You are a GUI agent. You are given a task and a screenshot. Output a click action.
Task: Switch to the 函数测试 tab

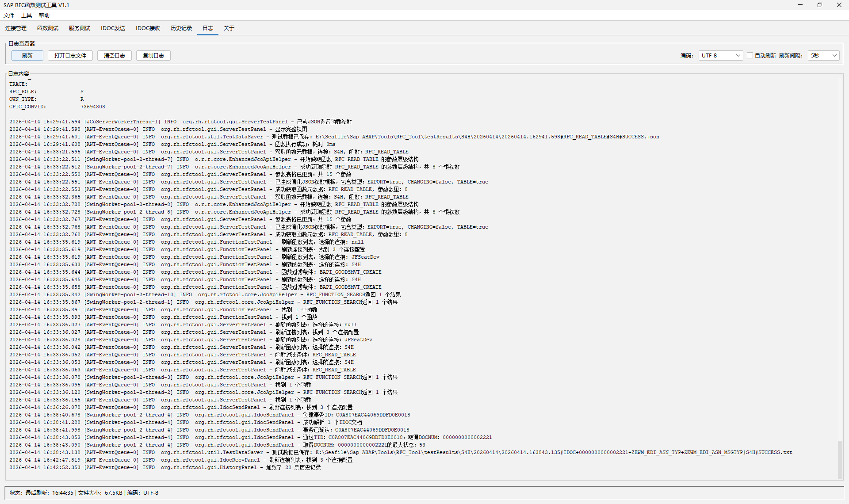(48, 28)
